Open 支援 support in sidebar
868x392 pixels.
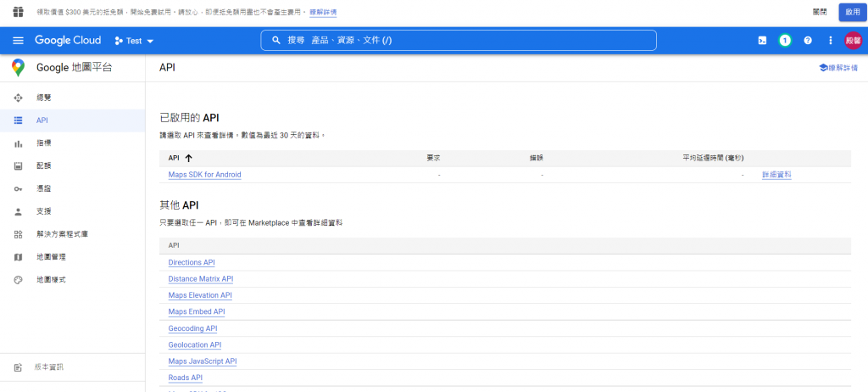73,211
